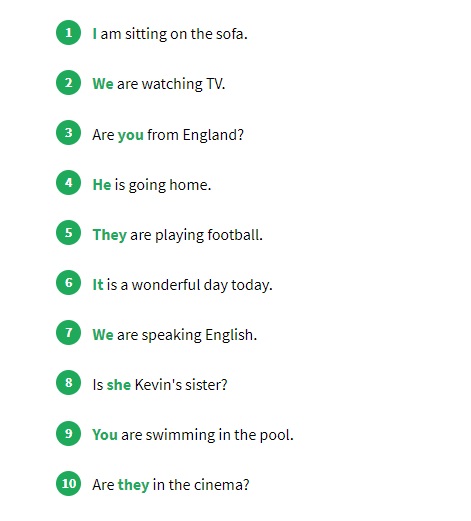Viewport: 471px width, 521px height.
Task: Click the green 'We' in 'We are speaking English'
Action: (x=103, y=335)
